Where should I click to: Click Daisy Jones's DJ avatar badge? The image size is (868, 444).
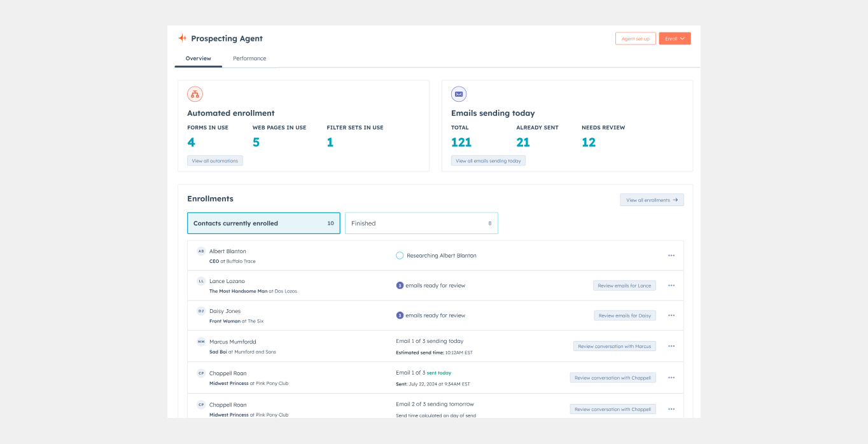coord(201,311)
